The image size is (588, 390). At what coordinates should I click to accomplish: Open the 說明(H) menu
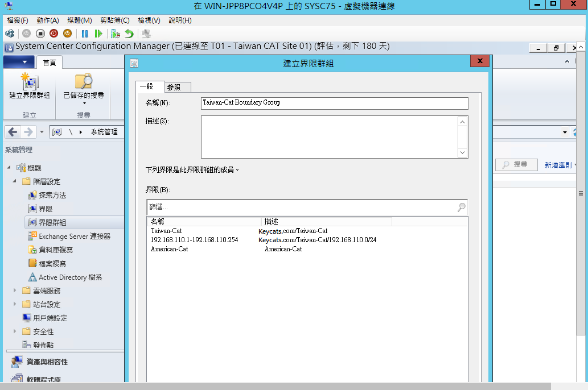coord(180,20)
